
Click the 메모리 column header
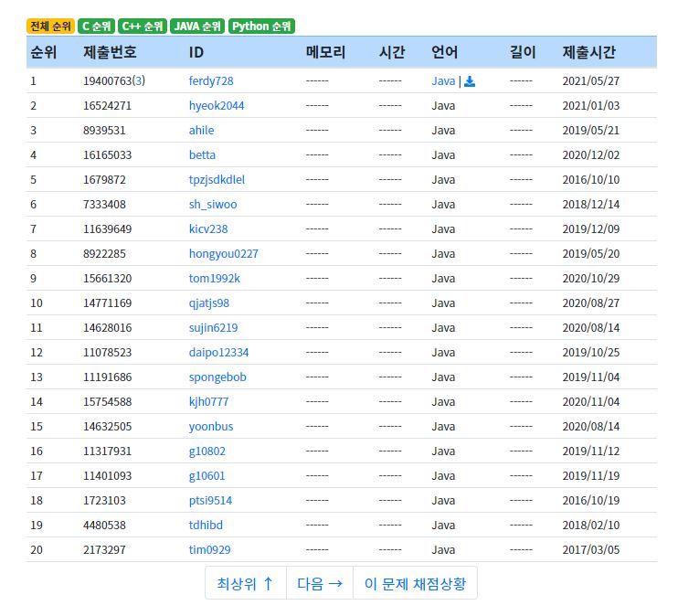325,52
